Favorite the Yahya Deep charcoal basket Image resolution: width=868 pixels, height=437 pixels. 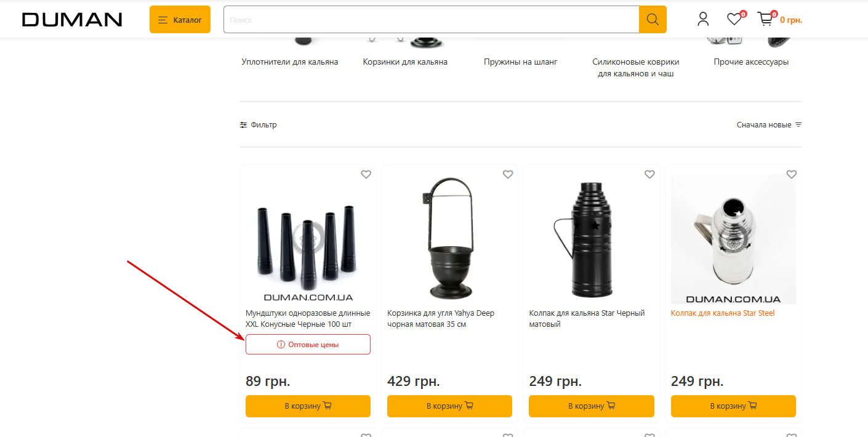(508, 175)
